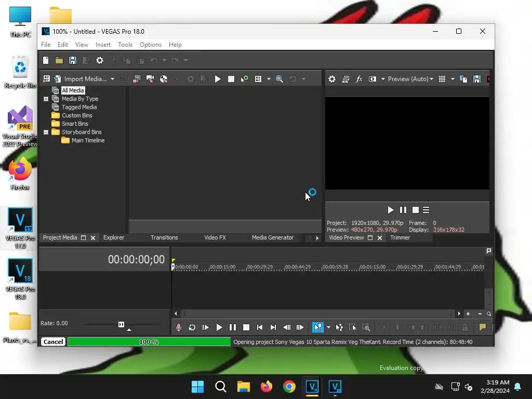Screen dimensions: 532x399
Task: Switch to the Media Generator tab
Action: (x=272, y=238)
